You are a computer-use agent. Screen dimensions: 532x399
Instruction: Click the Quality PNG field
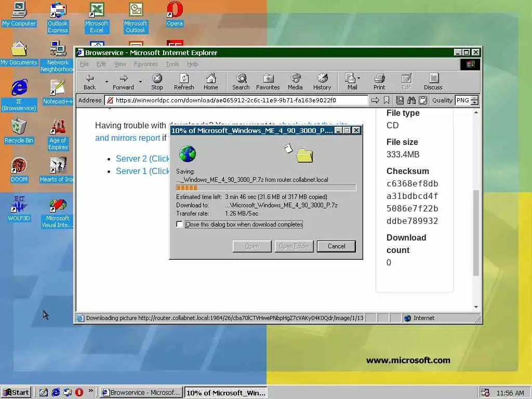[463, 100]
